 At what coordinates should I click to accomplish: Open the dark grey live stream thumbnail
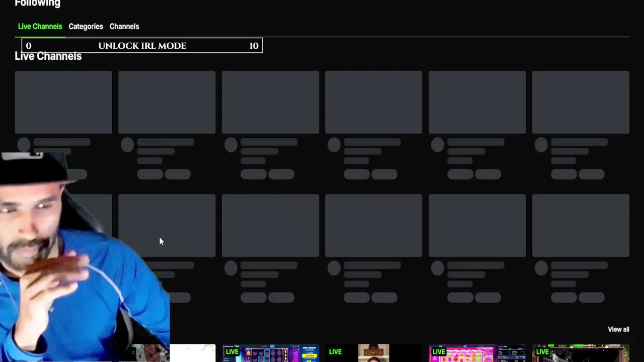(x=581, y=353)
